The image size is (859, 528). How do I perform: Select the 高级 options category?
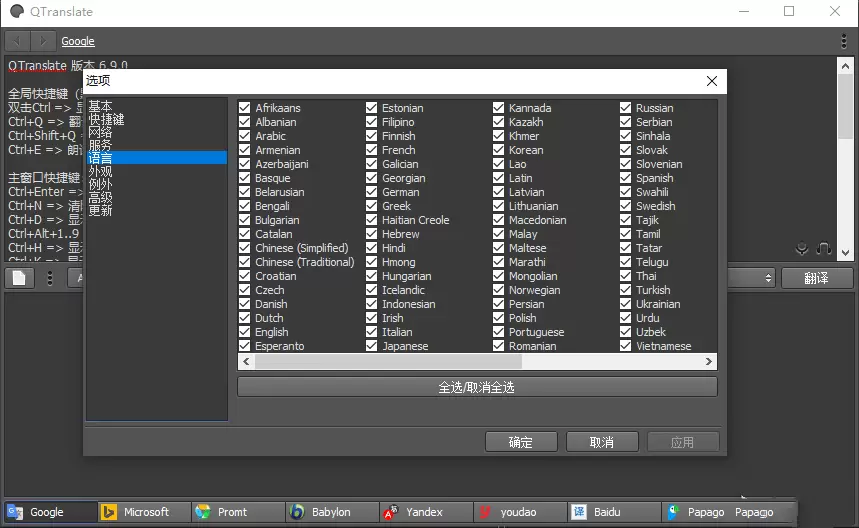coord(156,197)
